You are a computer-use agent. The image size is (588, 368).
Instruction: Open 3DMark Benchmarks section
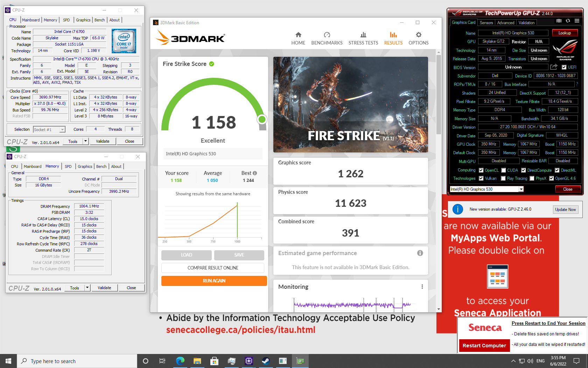point(327,39)
